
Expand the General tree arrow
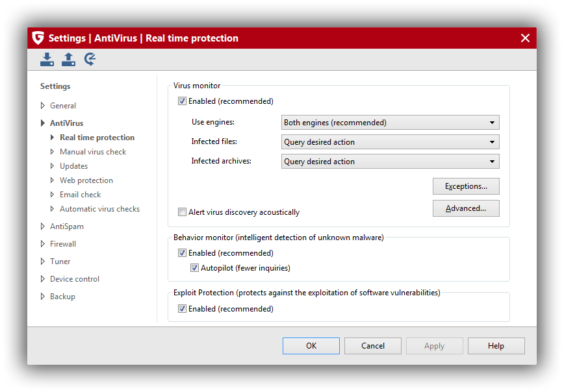tap(43, 106)
